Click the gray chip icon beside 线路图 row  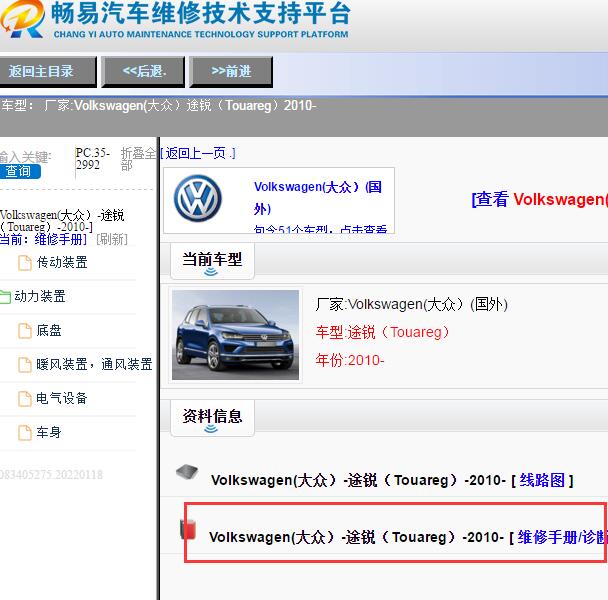click(x=187, y=472)
